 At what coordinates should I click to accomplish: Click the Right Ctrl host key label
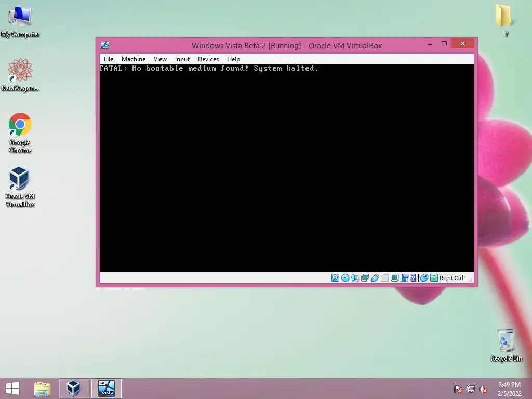pyautogui.click(x=451, y=278)
